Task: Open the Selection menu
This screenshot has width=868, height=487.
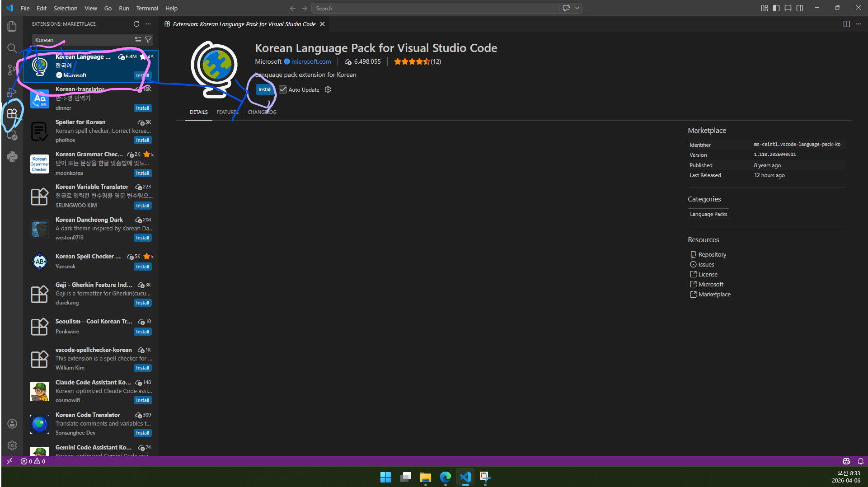Action: coord(66,8)
